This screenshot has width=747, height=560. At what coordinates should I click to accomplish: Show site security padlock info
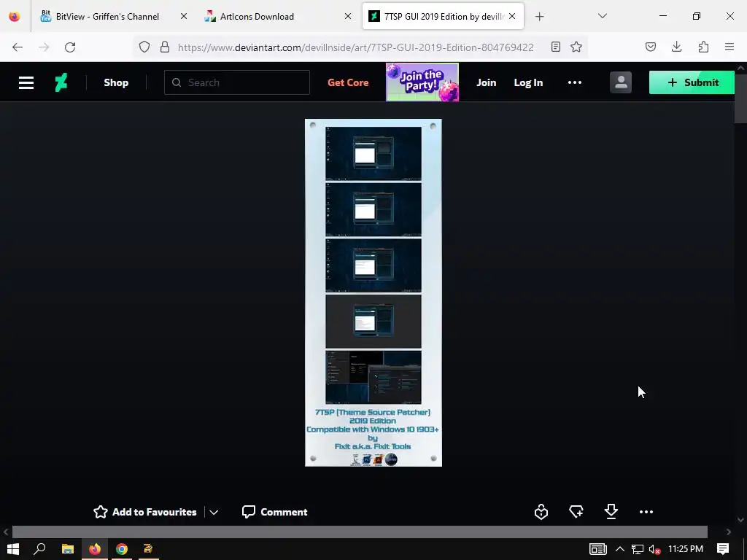click(165, 47)
